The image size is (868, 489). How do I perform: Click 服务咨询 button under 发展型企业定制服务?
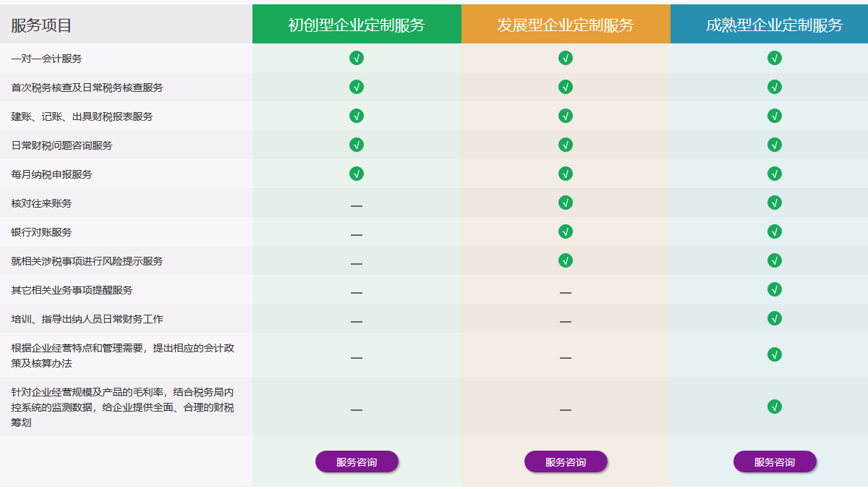coord(566,462)
